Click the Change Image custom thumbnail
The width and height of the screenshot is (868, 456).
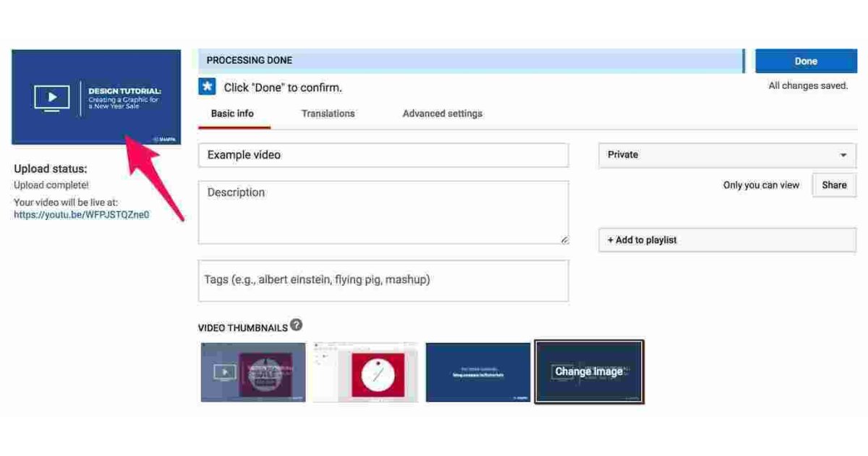pyautogui.click(x=589, y=372)
